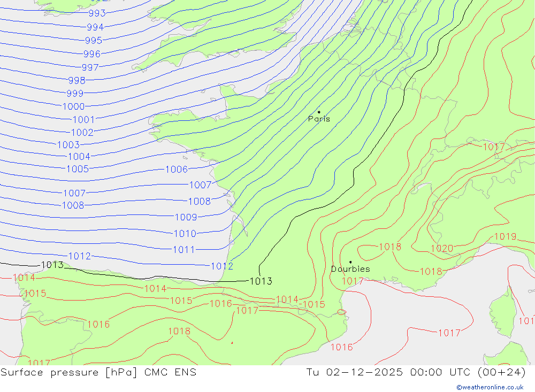Select the Dourbies location label

tap(350, 269)
